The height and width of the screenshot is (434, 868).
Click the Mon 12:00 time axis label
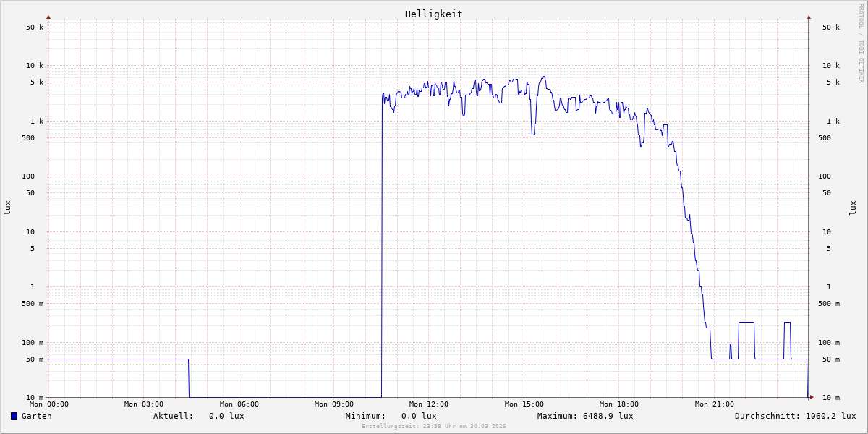click(429, 404)
